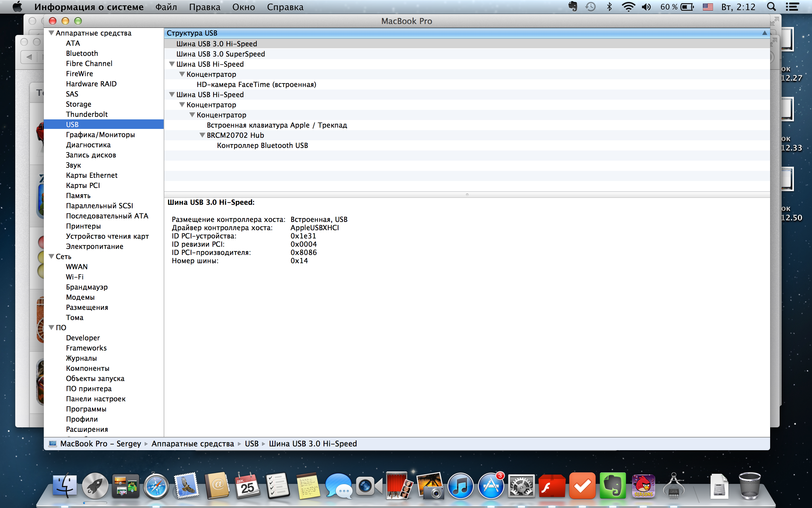This screenshot has width=812, height=508.
Task: Collapse BRCM20702 Hub triangle
Action: (202, 135)
